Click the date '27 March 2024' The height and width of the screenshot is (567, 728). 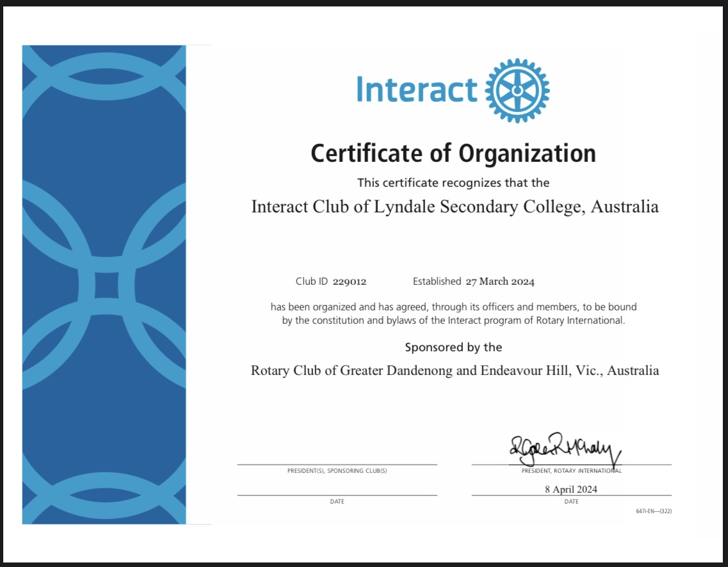point(500,282)
